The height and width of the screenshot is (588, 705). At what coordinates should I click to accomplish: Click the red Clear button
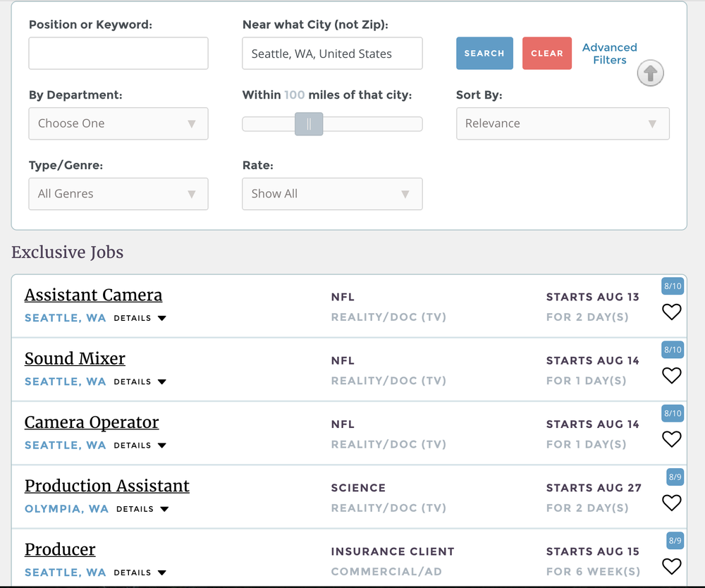point(547,53)
